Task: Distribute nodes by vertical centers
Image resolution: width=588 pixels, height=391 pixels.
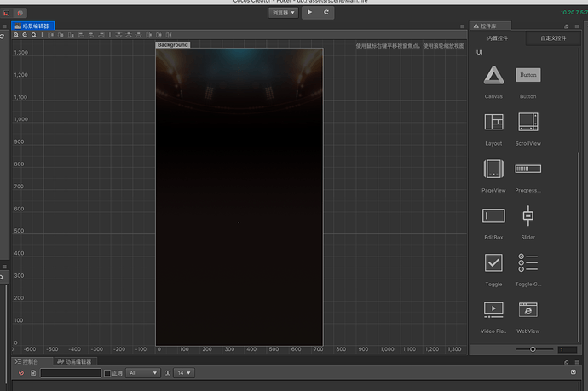Action: point(129,35)
